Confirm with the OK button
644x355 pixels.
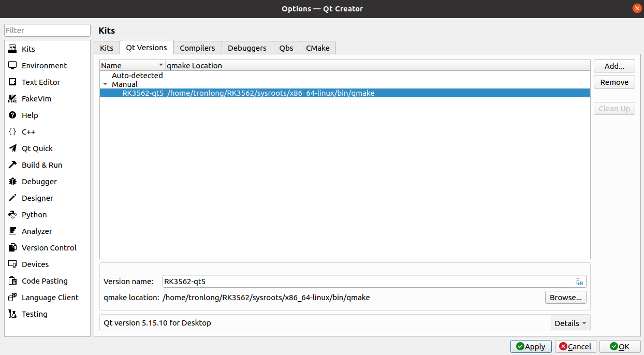[620, 347]
